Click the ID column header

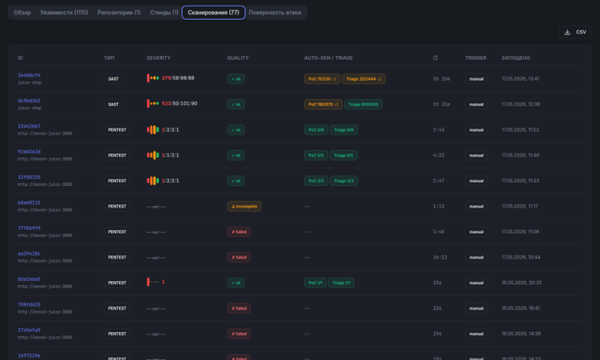pos(20,58)
